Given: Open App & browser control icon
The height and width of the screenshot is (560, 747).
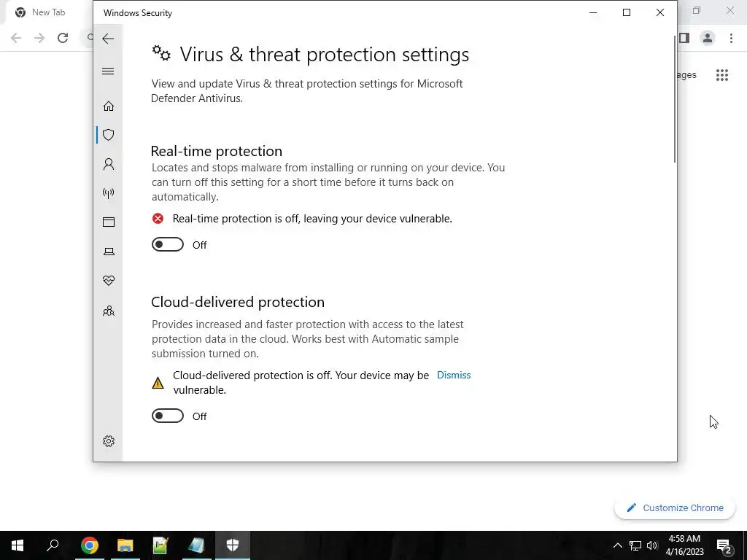Looking at the screenshot, I should click(109, 222).
